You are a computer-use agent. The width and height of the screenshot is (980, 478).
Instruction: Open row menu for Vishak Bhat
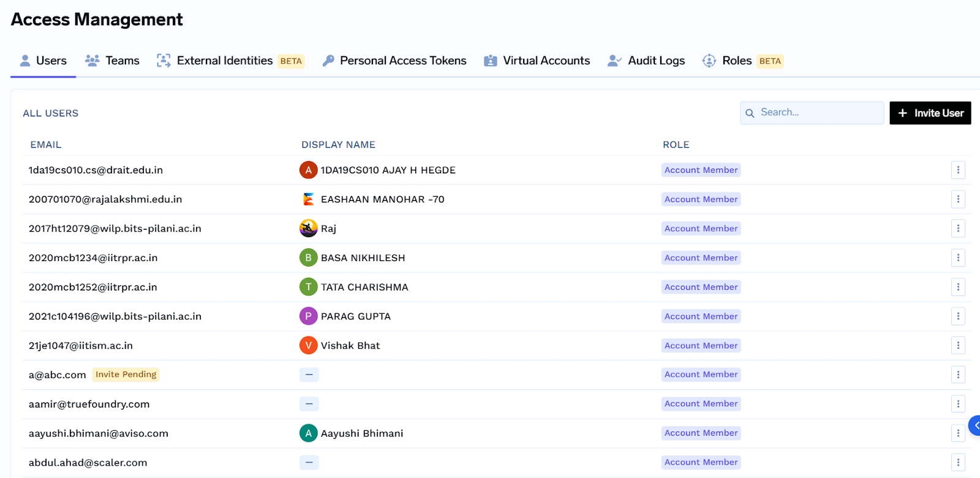point(958,346)
